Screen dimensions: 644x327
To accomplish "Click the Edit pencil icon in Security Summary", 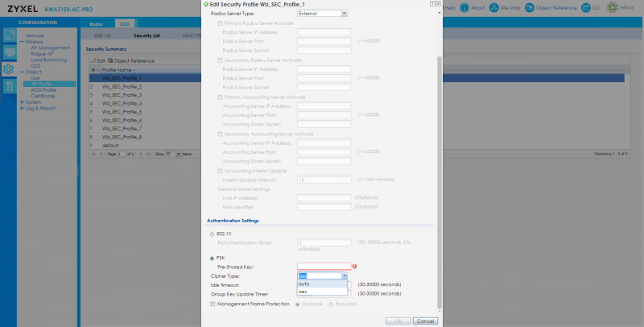I will (x=93, y=60).
